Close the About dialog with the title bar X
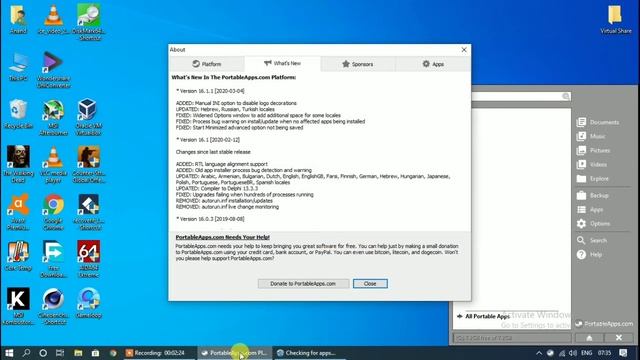 [x=464, y=50]
